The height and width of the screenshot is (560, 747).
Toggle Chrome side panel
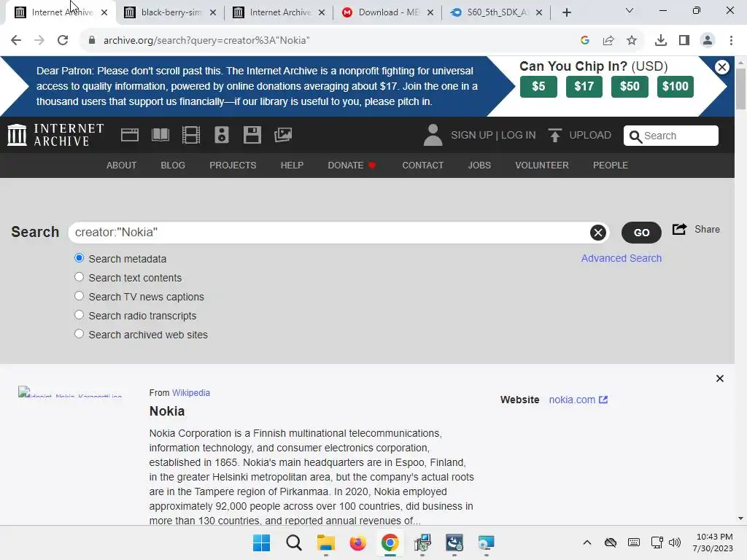(684, 41)
